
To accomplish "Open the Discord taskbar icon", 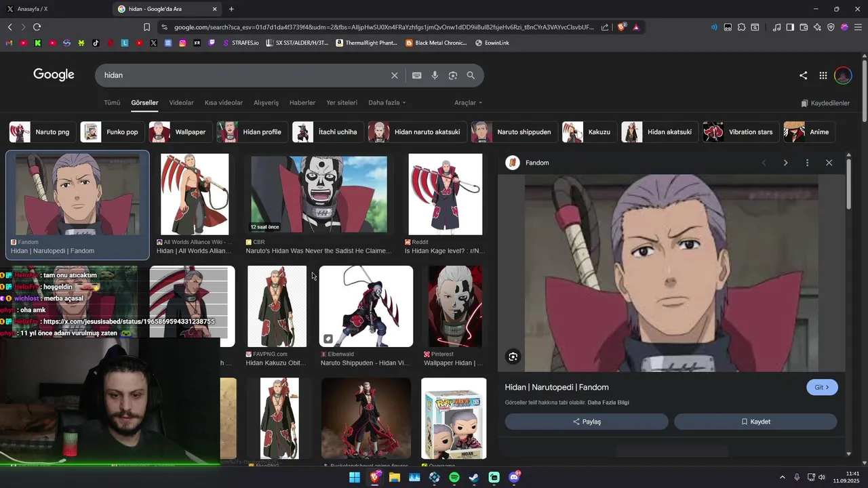I will (514, 477).
